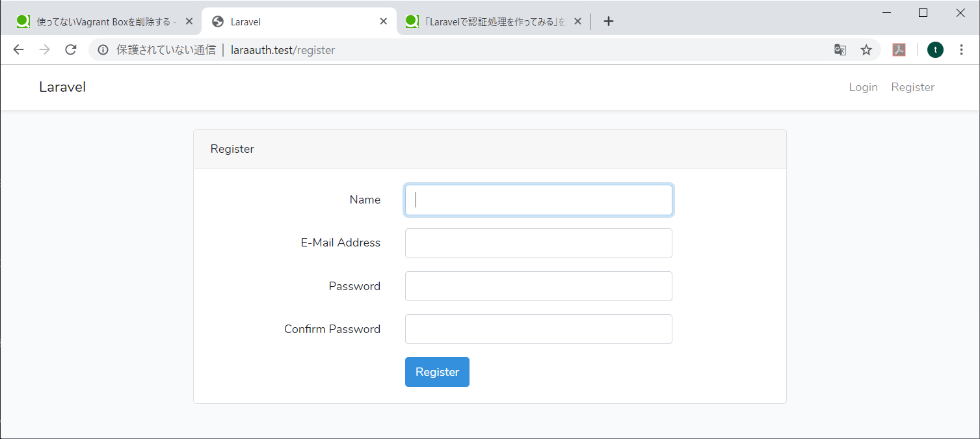Reload the current page
The width and height of the screenshot is (980, 439).
(71, 50)
